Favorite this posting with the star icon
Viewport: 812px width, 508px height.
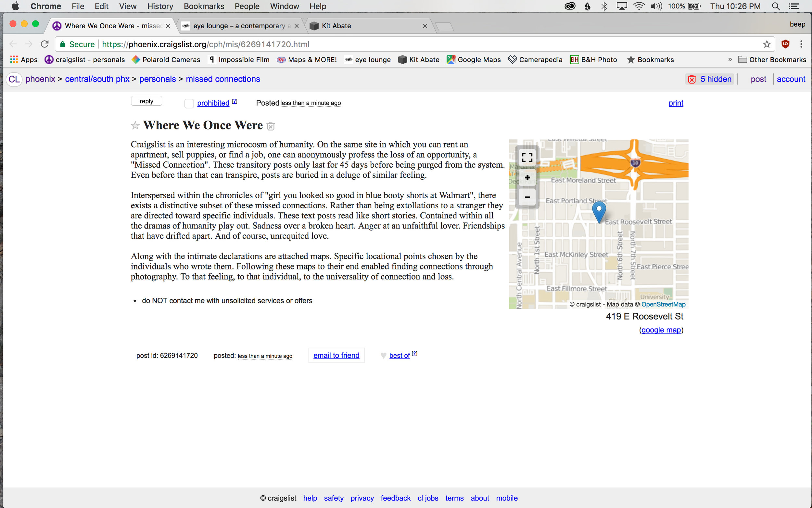tap(135, 126)
